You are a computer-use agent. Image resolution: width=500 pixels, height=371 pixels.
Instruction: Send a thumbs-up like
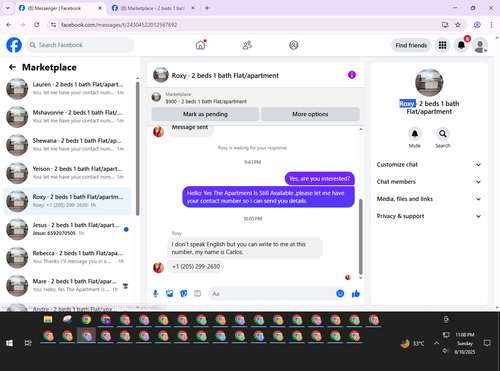[356, 294]
